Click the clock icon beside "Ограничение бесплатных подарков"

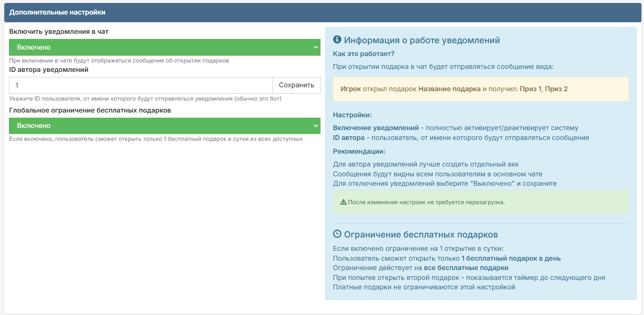click(x=337, y=234)
